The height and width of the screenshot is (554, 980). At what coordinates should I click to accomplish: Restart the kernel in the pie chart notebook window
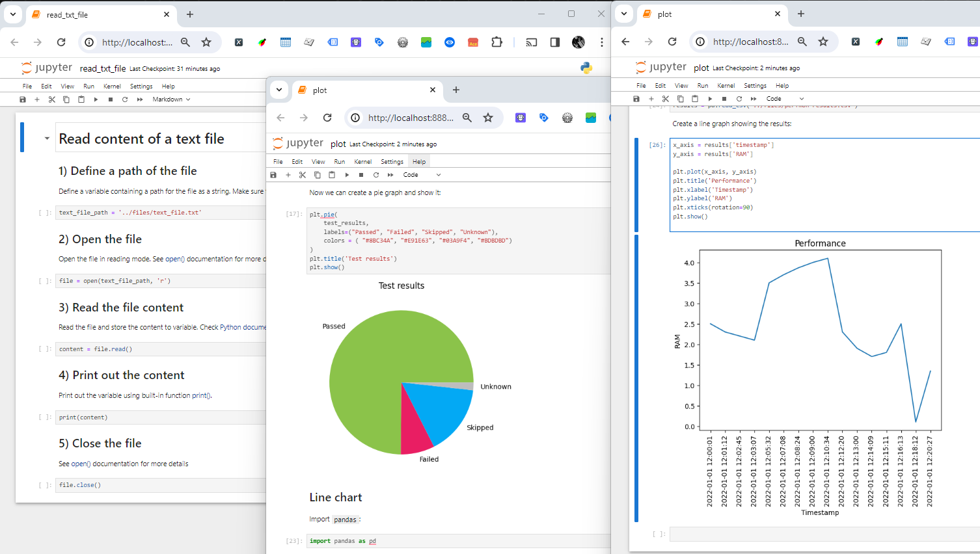[x=376, y=175]
